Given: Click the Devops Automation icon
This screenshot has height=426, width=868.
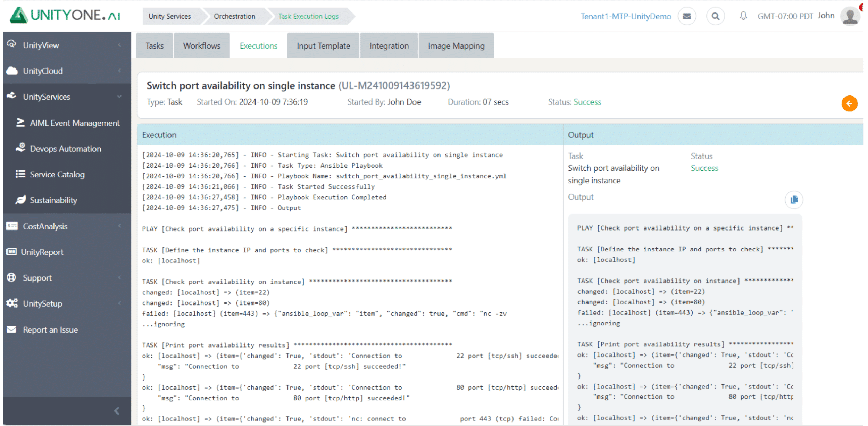Looking at the screenshot, I should pos(20,148).
